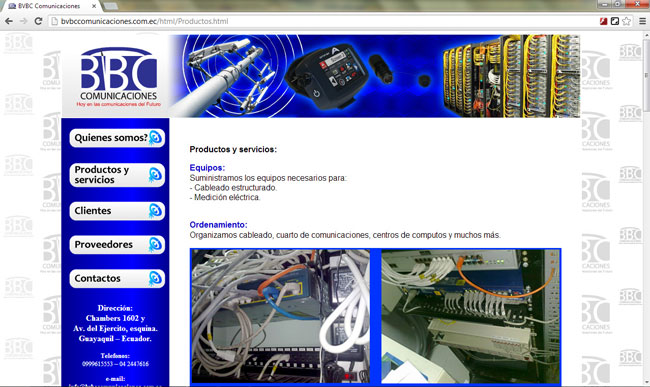Go back with the browser back arrow

pyautogui.click(x=9, y=21)
